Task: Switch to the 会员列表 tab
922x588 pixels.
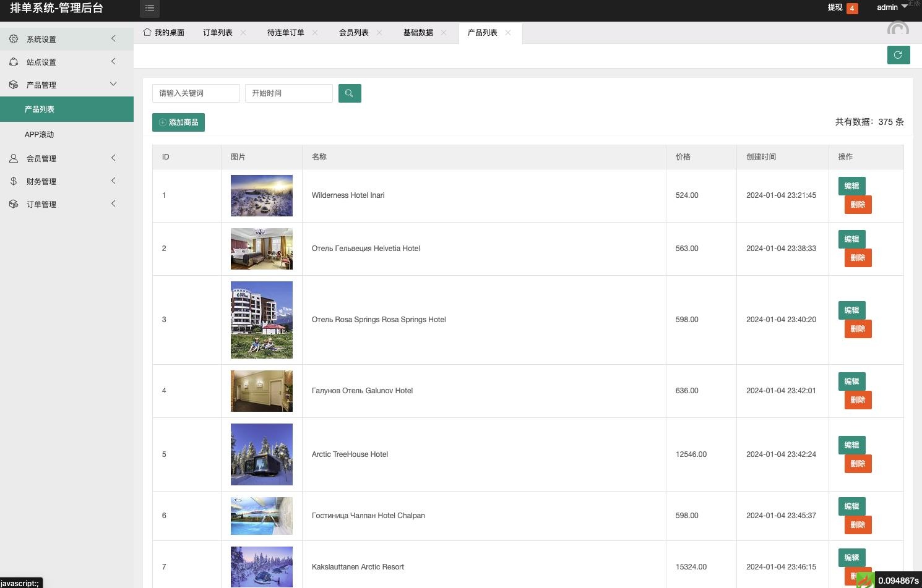Action: click(x=353, y=33)
